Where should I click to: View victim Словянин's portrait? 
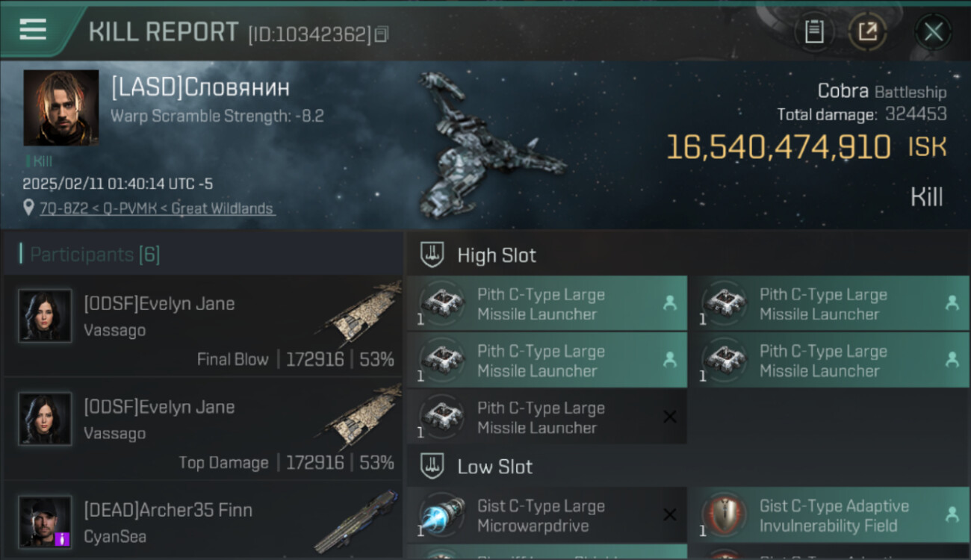coord(61,108)
